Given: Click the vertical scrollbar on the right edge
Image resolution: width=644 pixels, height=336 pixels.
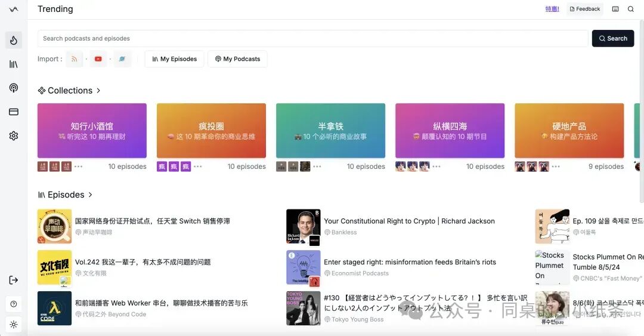Looking at the screenshot, I should [x=642, y=111].
